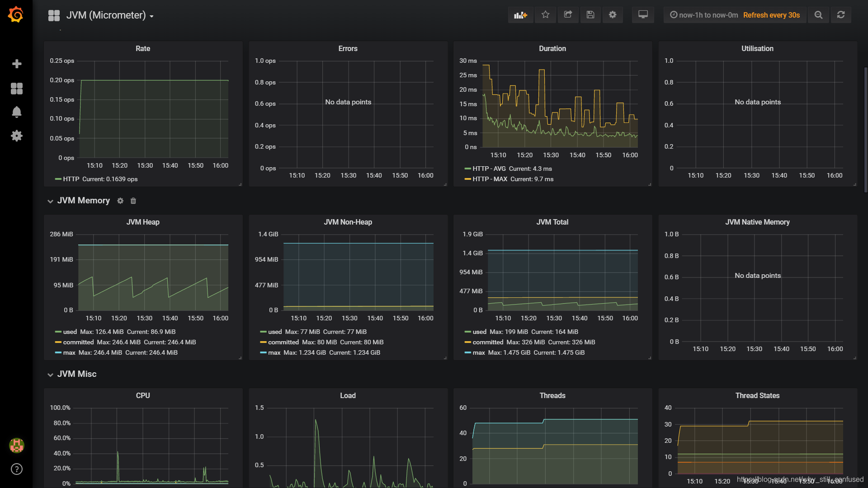Toggle HTTP - MAX series in Duration legend
Image resolution: width=868 pixels, height=488 pixels.
[x=490, y=179]
